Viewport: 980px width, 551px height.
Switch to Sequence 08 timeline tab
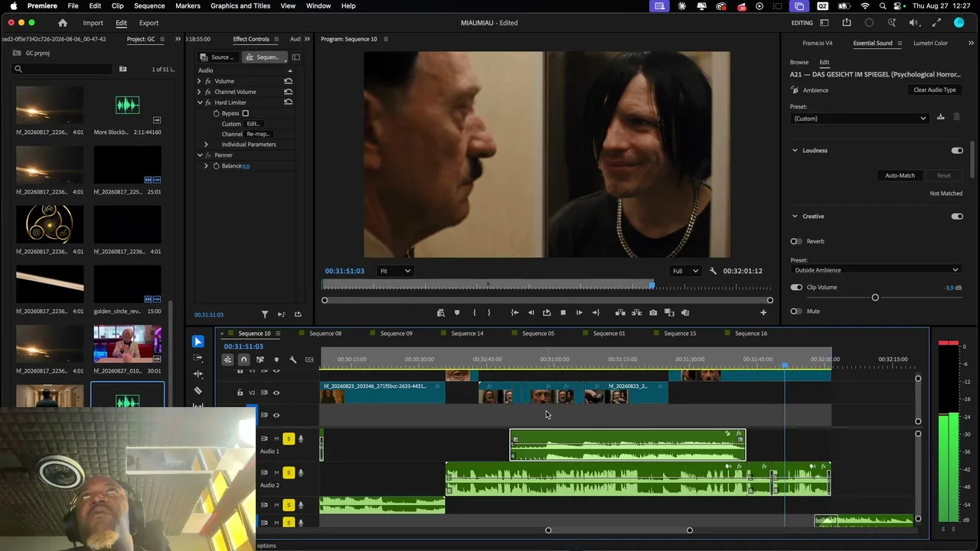[x=325, y=334]
